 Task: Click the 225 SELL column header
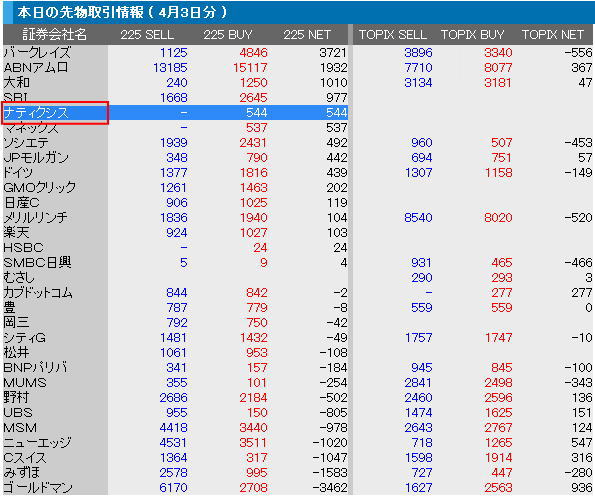(147, 35)
